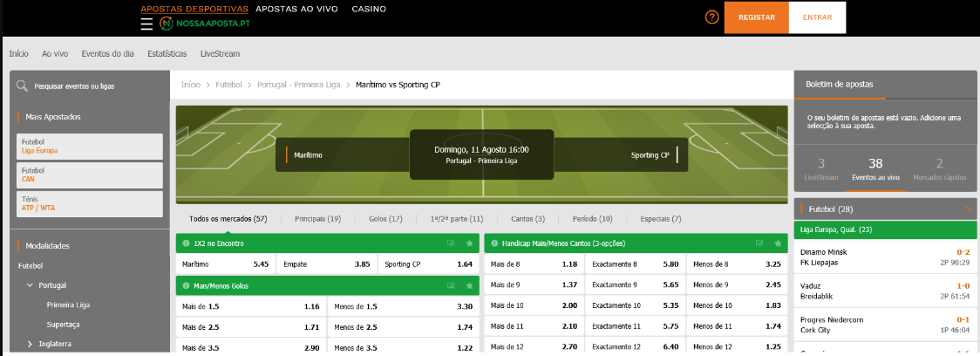Open Futebol CAN most-bet card
This screenshot has width=980, height=356.
[x=90, y=175]
